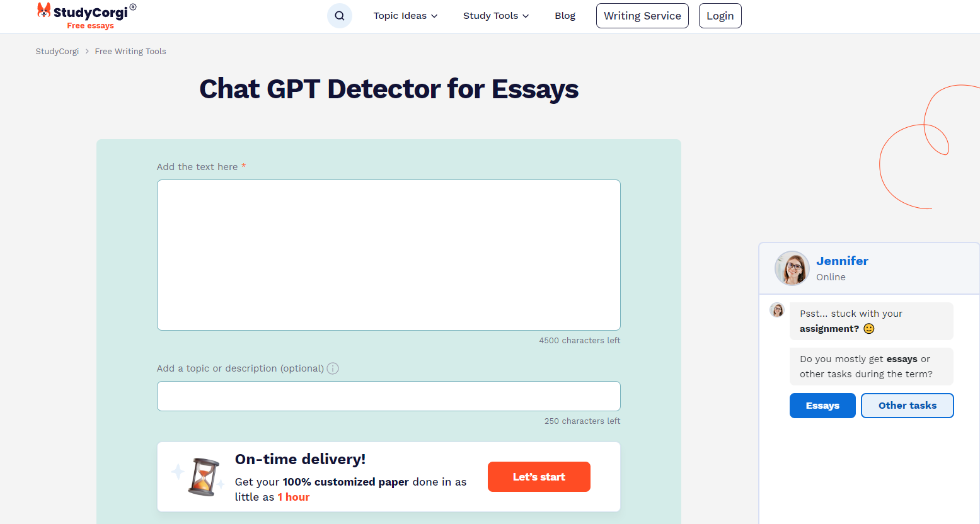Click the Let's start button
This screenshot has height=524, width=980.
[539, 477]
